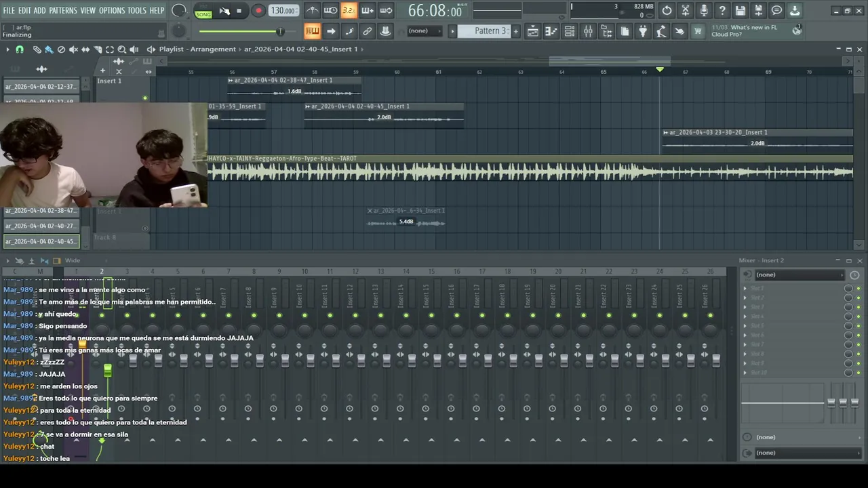
Task: Click the play/pause transport button
Action: [224, 11]
